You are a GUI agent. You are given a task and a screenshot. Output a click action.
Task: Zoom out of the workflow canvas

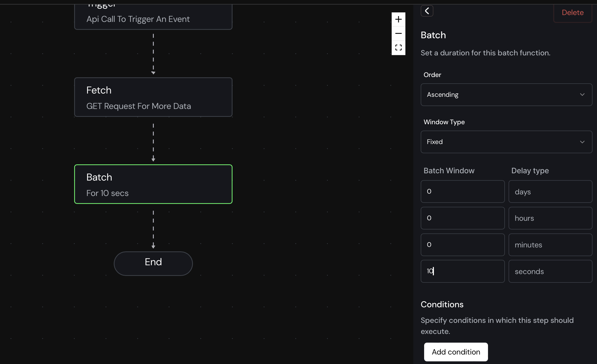pyautogui.click(x=398, y=33)
